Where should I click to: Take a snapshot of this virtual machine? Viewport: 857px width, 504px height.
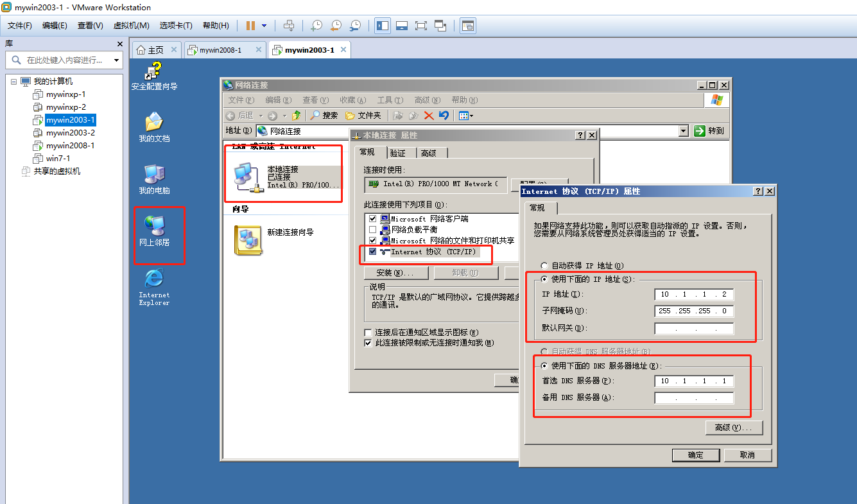(316, 26)
